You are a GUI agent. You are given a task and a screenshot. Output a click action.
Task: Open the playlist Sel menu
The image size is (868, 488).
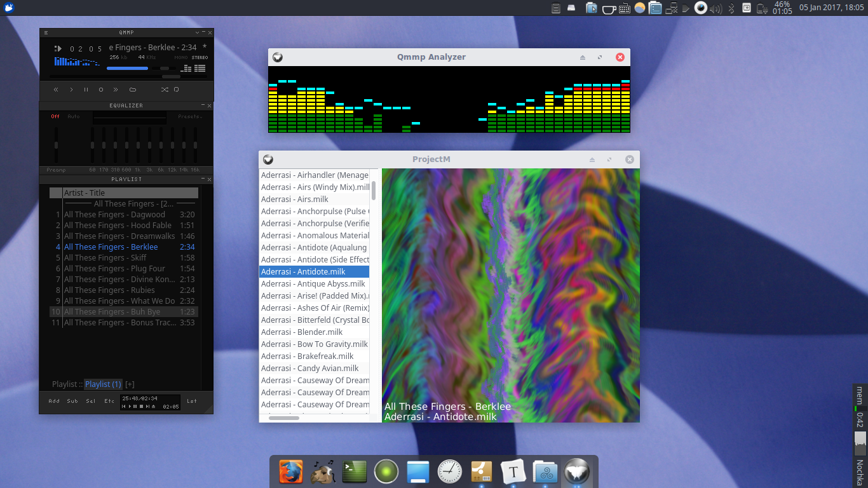tap(91, 401)
